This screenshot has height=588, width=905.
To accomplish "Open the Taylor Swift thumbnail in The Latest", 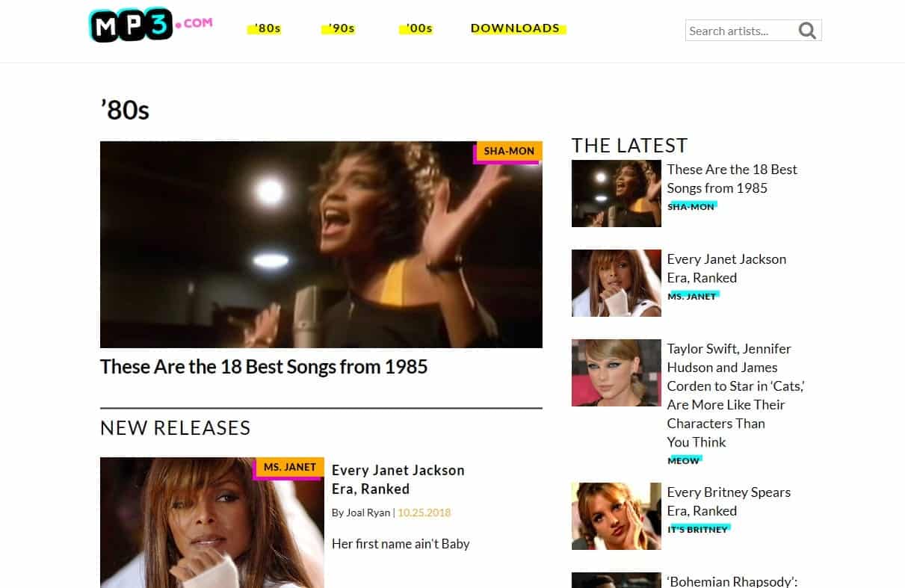I will 616,373.
